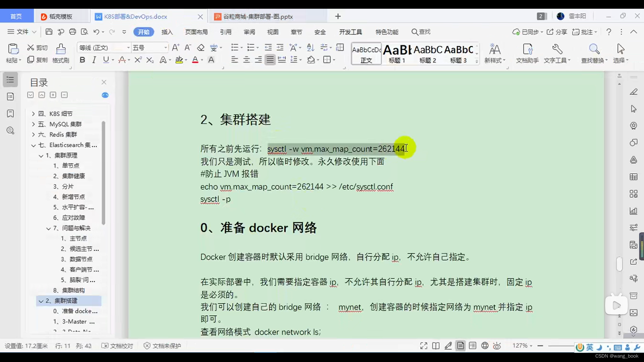644x362 pixels.
Task: Open the 谷粒商城-集群部署-图.pptx tab
Action: 258,16
